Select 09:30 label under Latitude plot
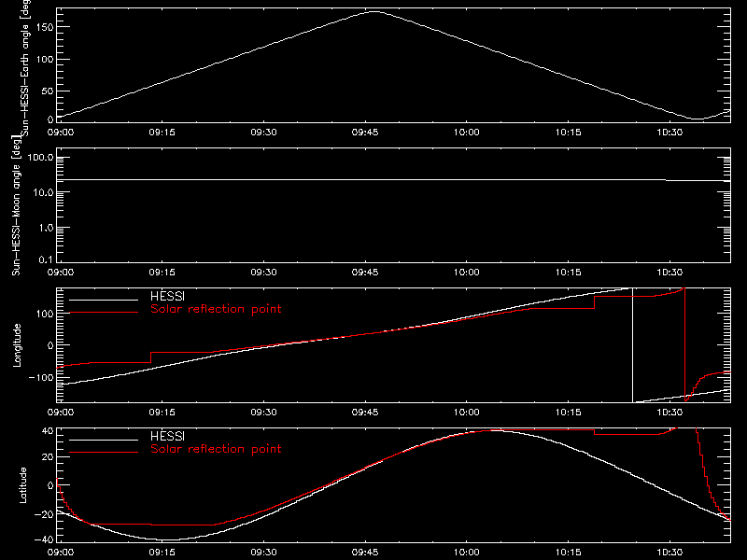 tap(263, 552)
